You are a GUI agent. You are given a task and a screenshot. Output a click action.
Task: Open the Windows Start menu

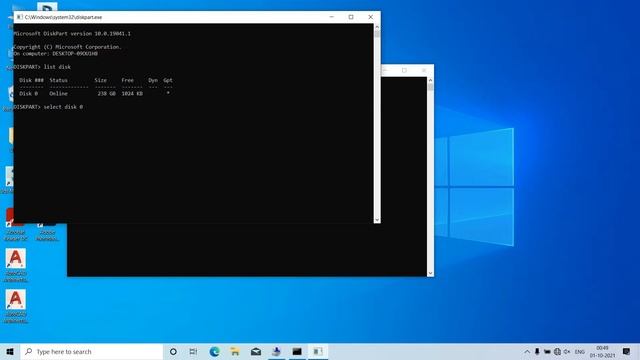(10, 351)
